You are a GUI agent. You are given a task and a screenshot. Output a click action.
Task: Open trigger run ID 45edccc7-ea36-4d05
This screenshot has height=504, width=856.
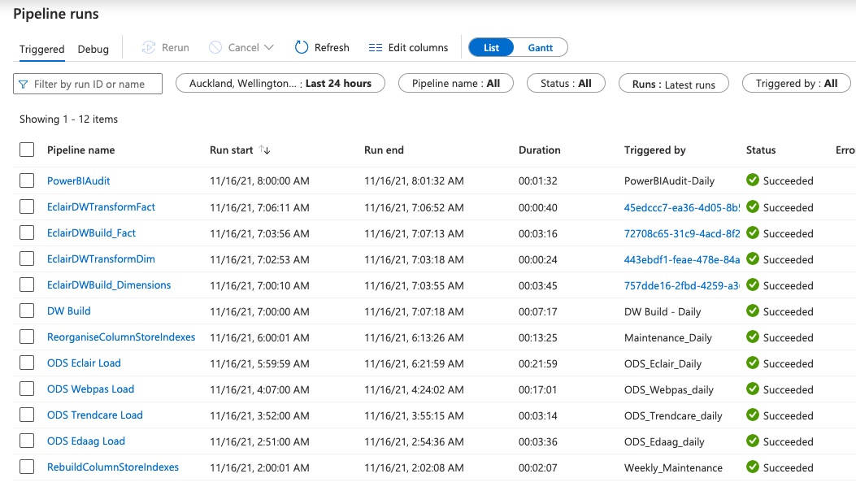click(682, 207)
